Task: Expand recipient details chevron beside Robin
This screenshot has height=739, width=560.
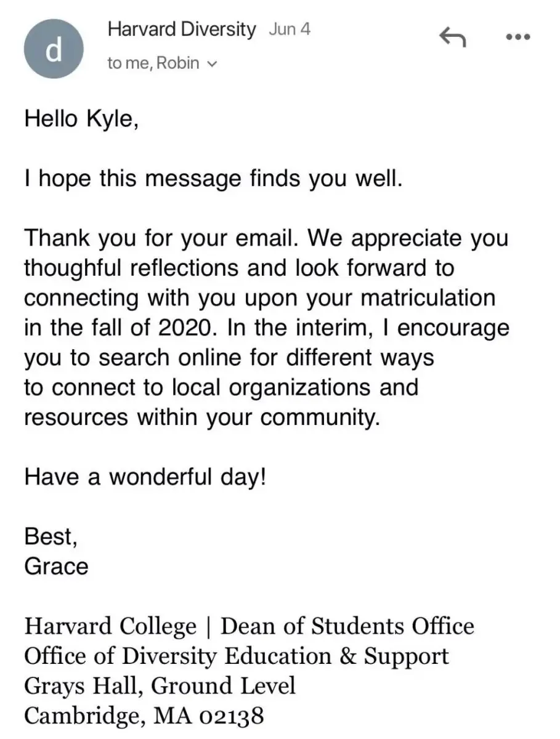Action: (213, 64)
